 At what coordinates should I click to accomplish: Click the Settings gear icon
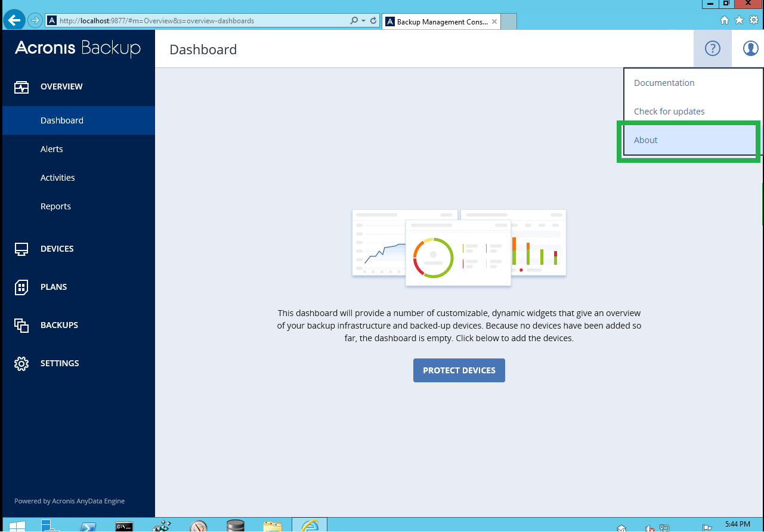pyautogui.click(x=21, y=364)
